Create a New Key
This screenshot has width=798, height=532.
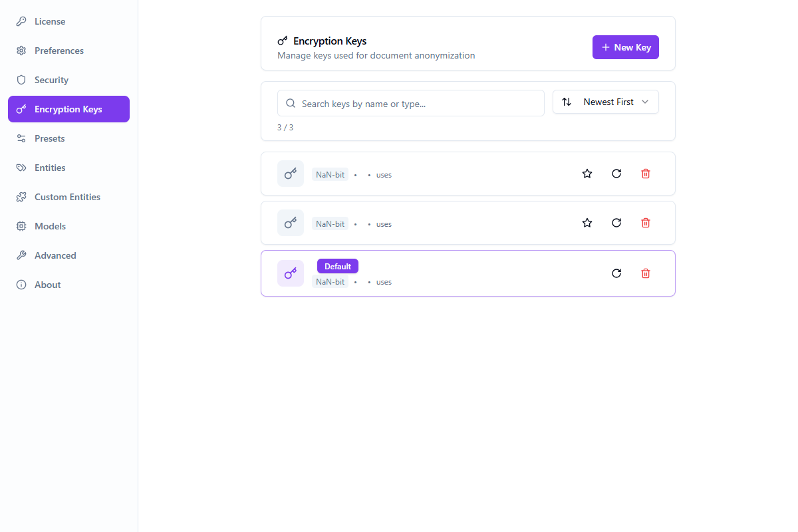tap(625, 47)
